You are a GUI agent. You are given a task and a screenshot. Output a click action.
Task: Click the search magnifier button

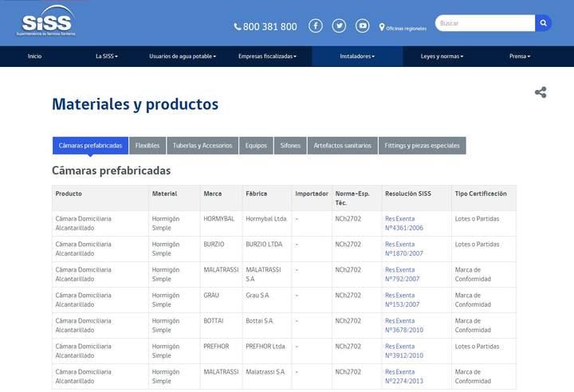coord(543,23)
